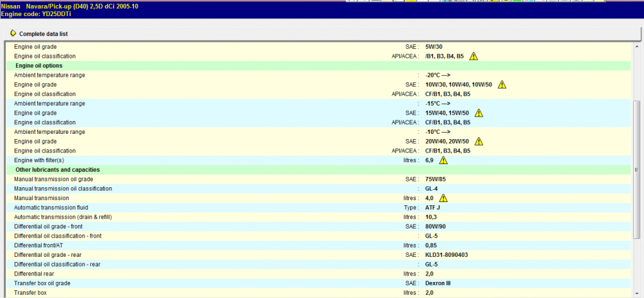This screenshot has height=298, width=644.
Task: Open the warning triangle next to manual transmission 4,0
Action: click(x=443, y=198)
